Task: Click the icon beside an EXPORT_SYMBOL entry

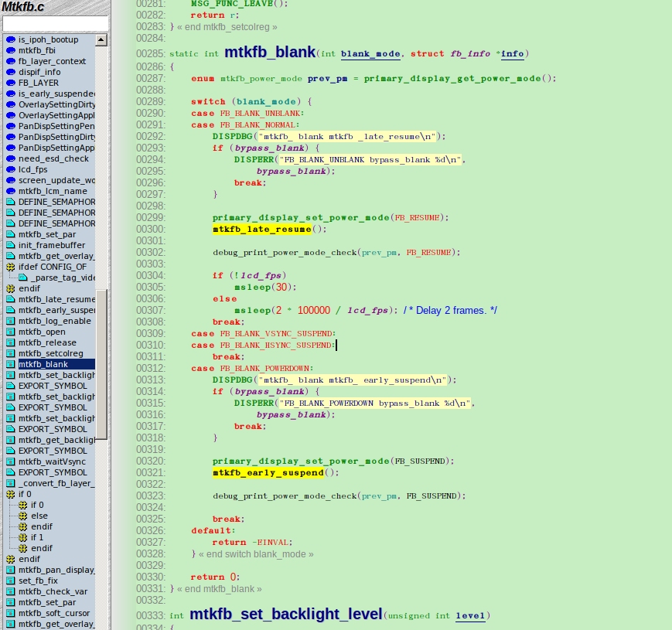Action: pyautogui.click(x=9, y=386)
